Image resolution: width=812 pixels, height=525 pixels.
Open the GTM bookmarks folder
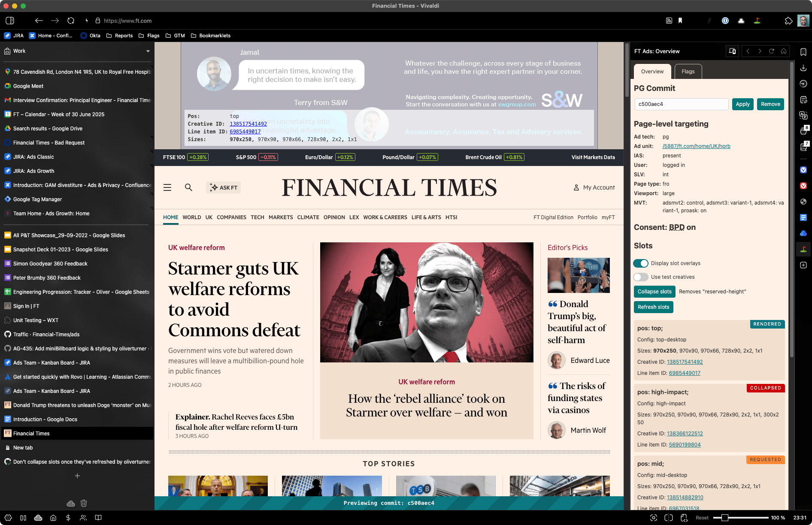[175, 36]
